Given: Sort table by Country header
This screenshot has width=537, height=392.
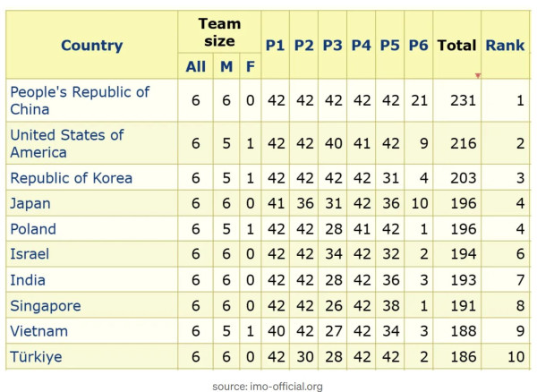Looking at the screenshot, I should pos(92,45).
